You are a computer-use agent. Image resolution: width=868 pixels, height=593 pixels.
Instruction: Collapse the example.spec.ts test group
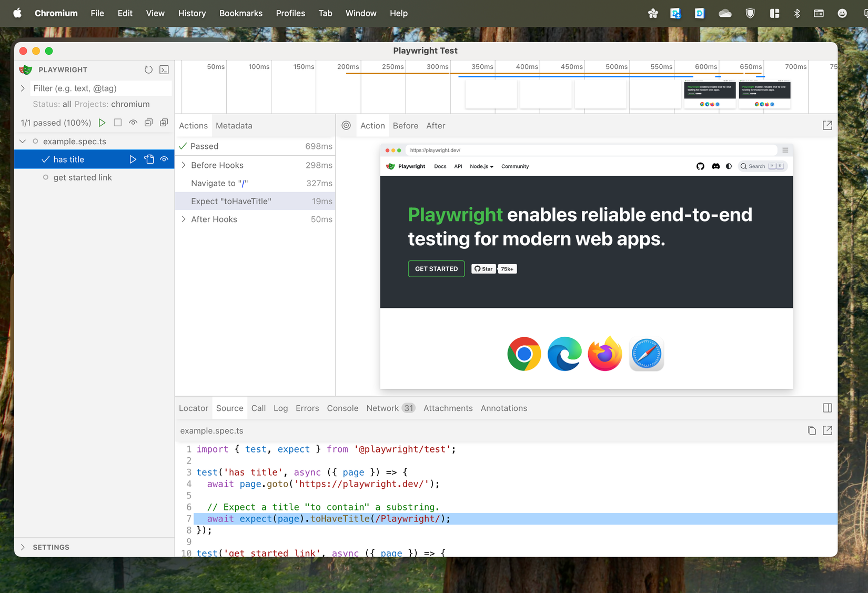tap(22, 141)
